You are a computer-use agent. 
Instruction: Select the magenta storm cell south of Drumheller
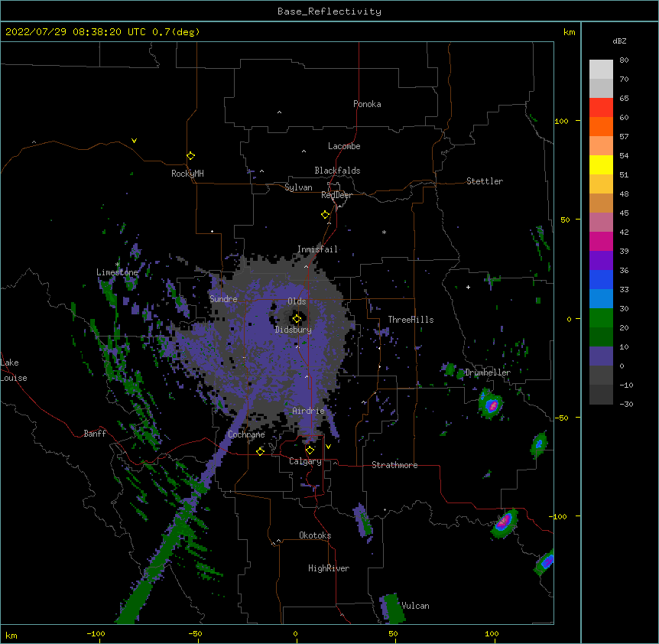pyautogui.click(x=491, y=405)
